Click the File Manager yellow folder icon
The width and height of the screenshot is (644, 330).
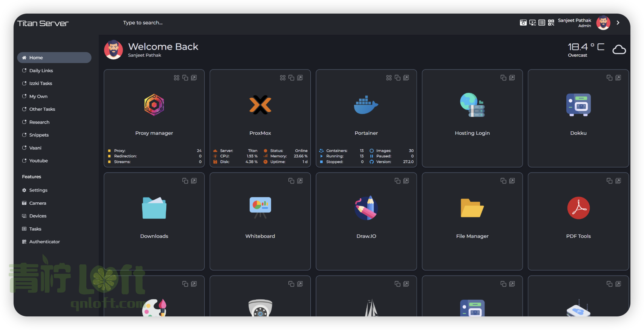coord(472,208)
